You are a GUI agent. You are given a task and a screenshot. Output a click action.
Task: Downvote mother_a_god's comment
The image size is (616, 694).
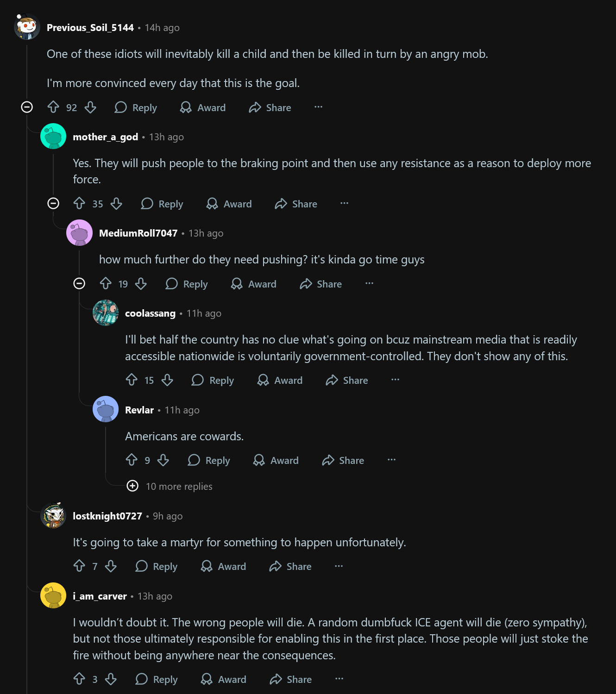(x=116, y=204)
